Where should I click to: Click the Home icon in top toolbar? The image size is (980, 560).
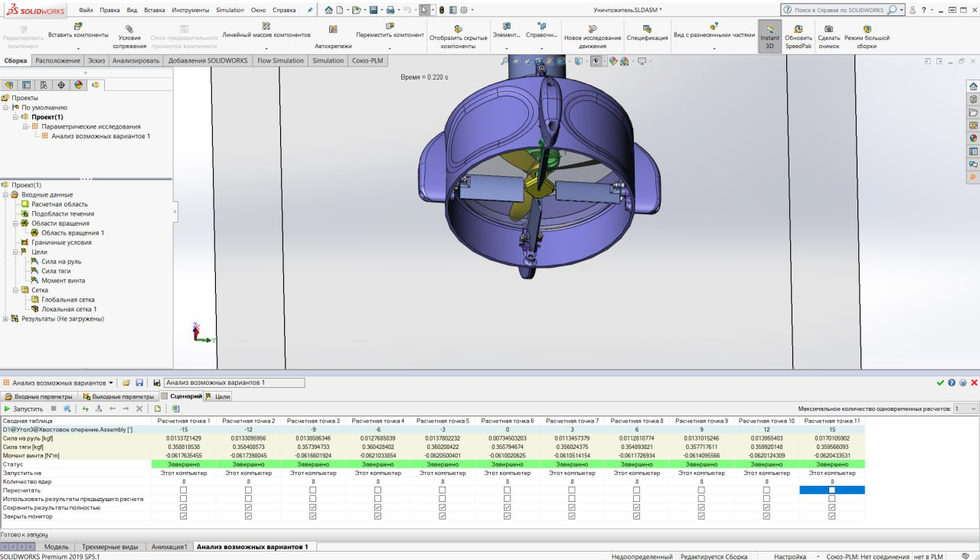[x=328, y=10]
